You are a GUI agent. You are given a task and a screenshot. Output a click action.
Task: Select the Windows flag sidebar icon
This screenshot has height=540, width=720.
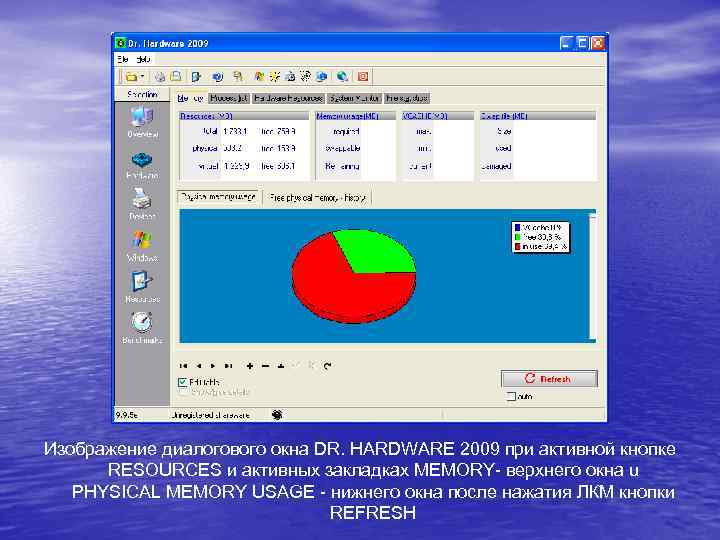point(142,240)
